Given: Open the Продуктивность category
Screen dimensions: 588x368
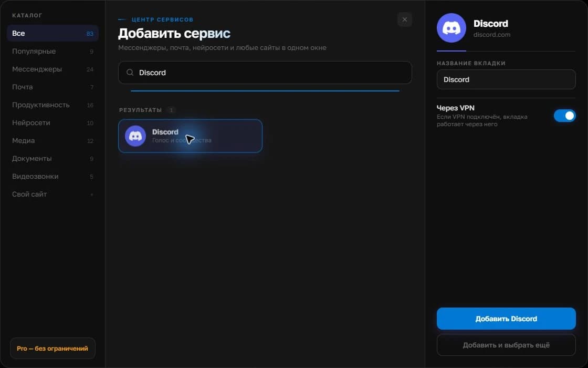Looking at the screenshot, I should click(52, 105).
